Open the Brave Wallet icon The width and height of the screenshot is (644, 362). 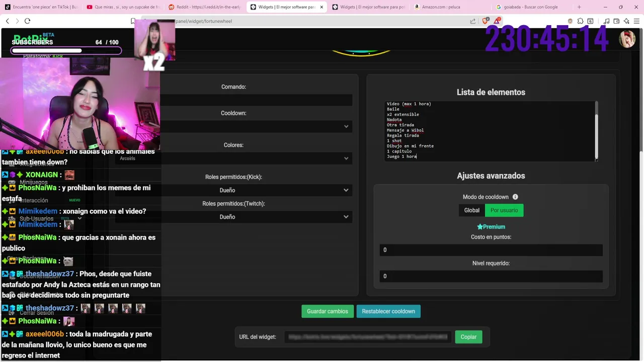[x=616, y=21]
